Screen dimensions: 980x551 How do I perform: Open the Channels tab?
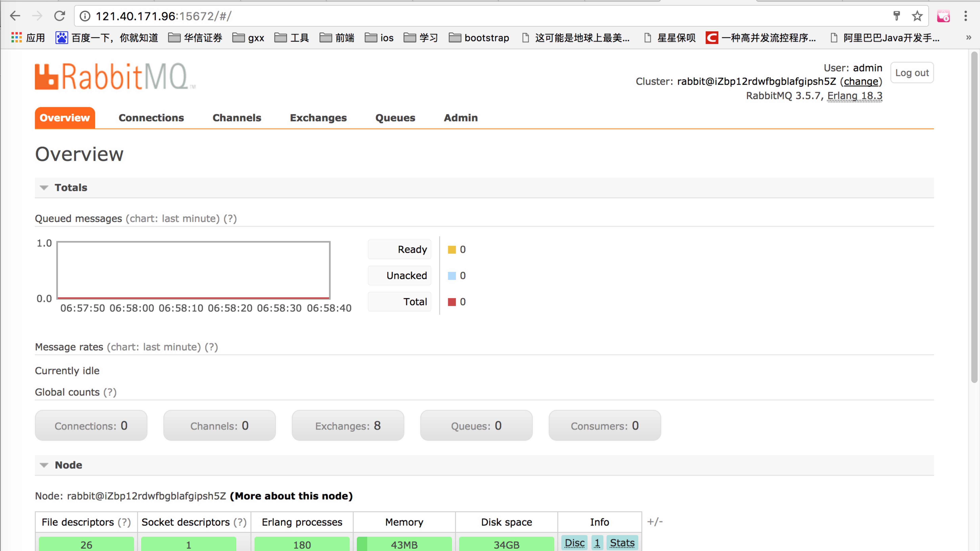(x=237, y=118)
